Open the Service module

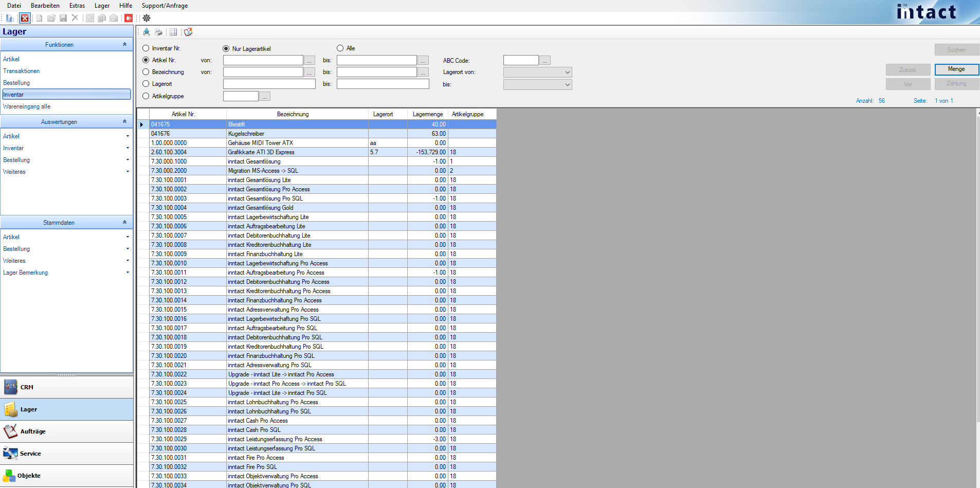click(x=67, y=454)
